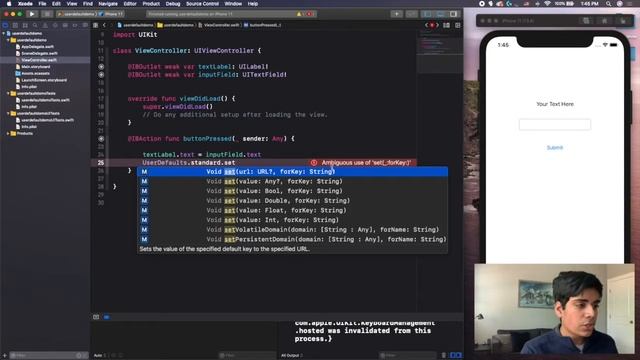The width and height of the screenshot is (640, 360).
Task: Collapse the userdefaultdemoTests folder
Action: pos(8,93)
